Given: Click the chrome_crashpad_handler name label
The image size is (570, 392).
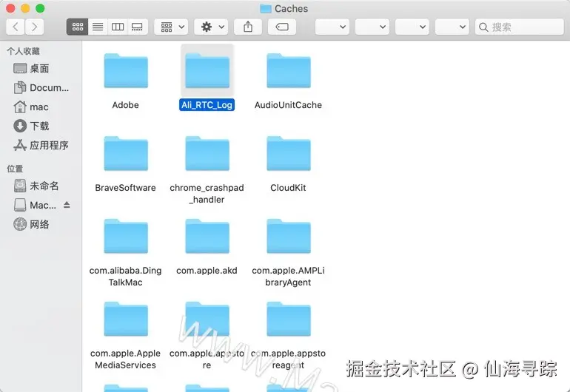Looking at the screenshot, I should (207, 194).
